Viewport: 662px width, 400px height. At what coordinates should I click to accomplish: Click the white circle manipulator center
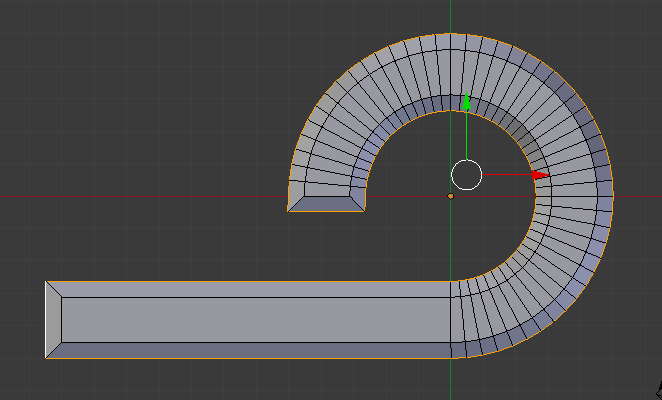click(x=467, y=175)
